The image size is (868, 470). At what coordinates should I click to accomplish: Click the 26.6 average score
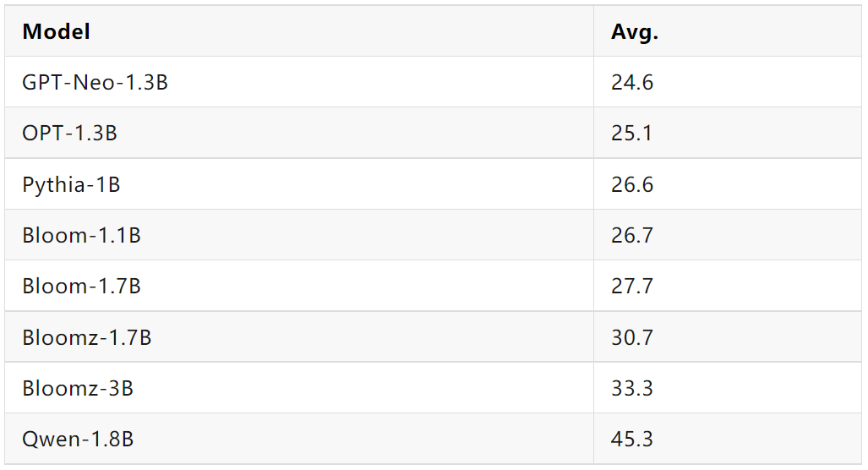coord(632,184)
